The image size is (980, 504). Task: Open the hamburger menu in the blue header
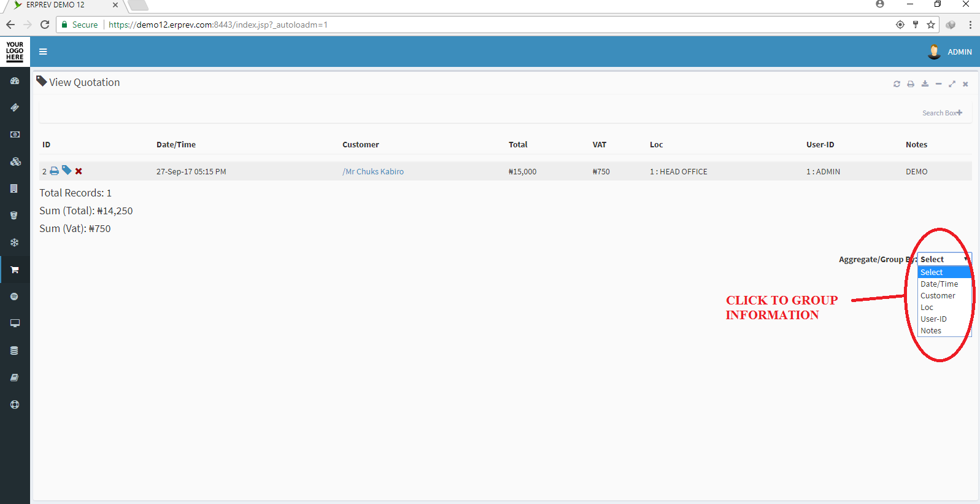tap(43, 52)
